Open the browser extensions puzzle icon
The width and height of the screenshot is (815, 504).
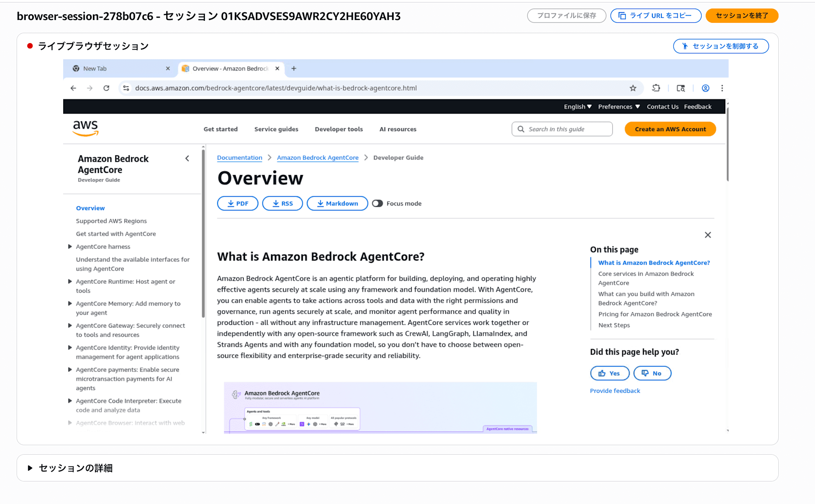coord(656,88)
